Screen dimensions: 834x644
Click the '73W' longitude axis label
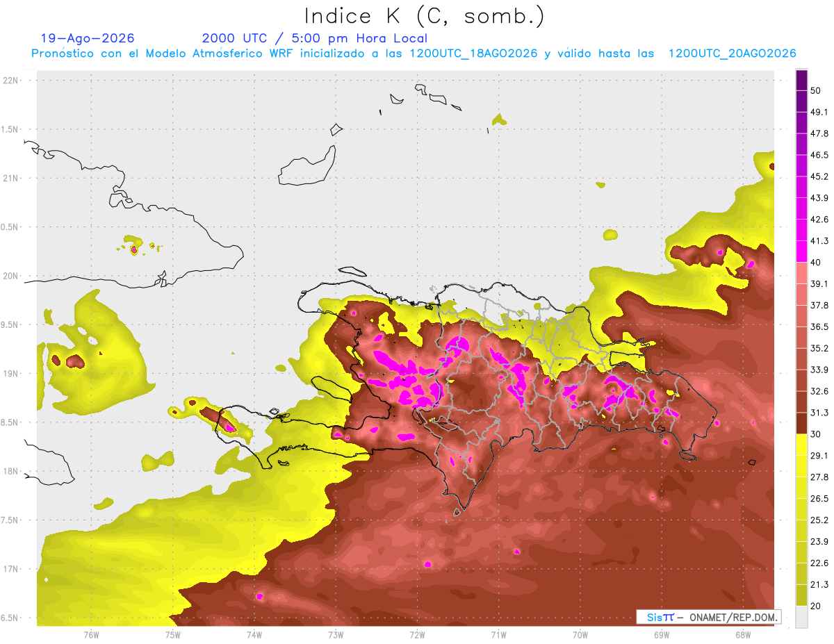coord(336,635)
